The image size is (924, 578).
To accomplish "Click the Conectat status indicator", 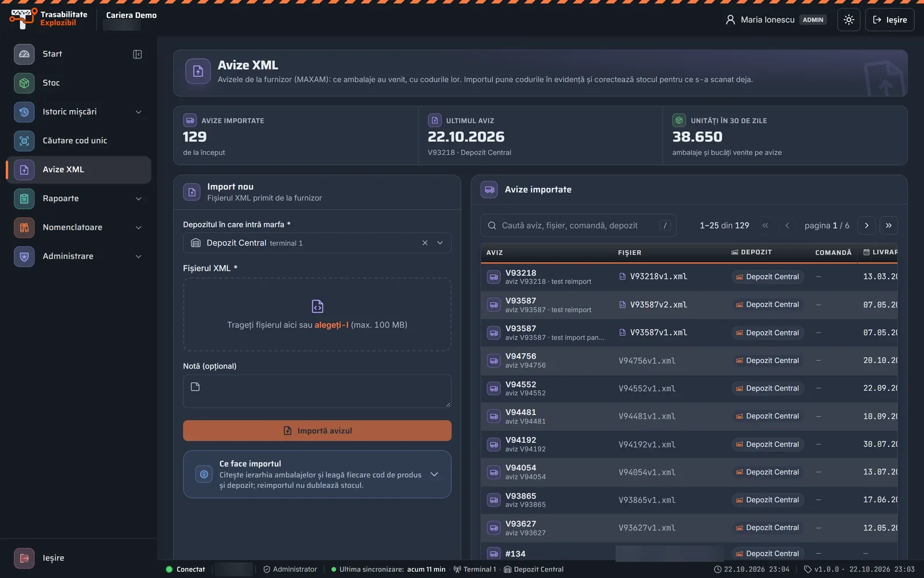I will pyautogui.click(x=185, y=569).
